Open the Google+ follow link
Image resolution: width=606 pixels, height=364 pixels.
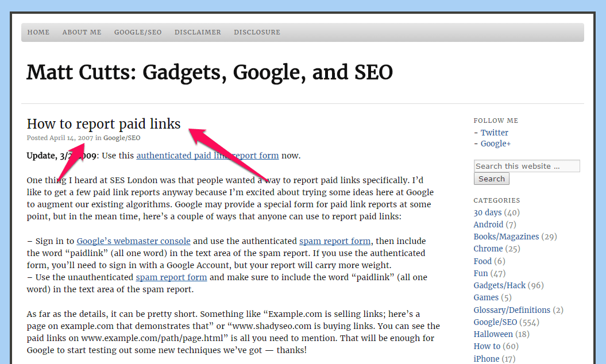click(x=495, y=144)
